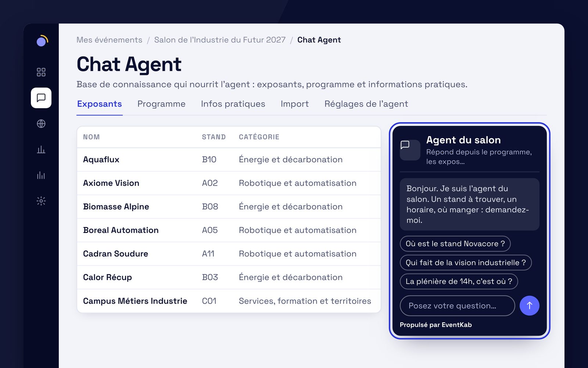Image resolution: width=588 pixels, height=368 pixels.
Task: Open the Infos pratiques tab
Action: (233, 104)
